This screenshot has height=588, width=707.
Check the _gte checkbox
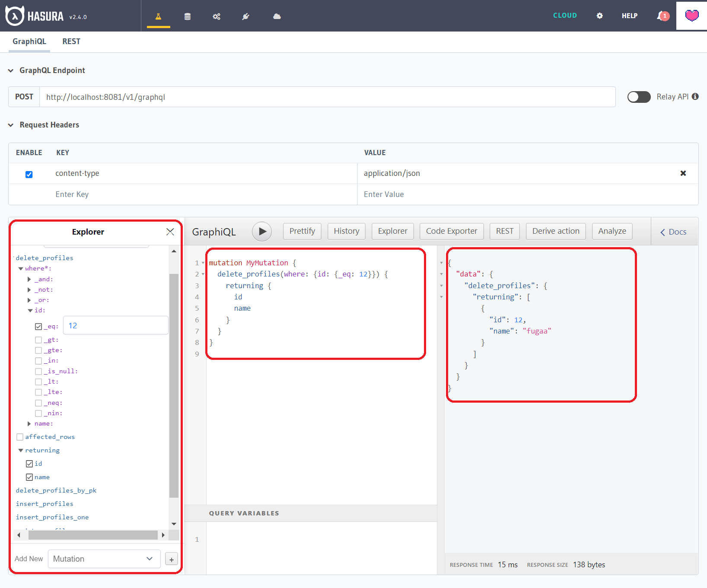[x=38, y=350]
